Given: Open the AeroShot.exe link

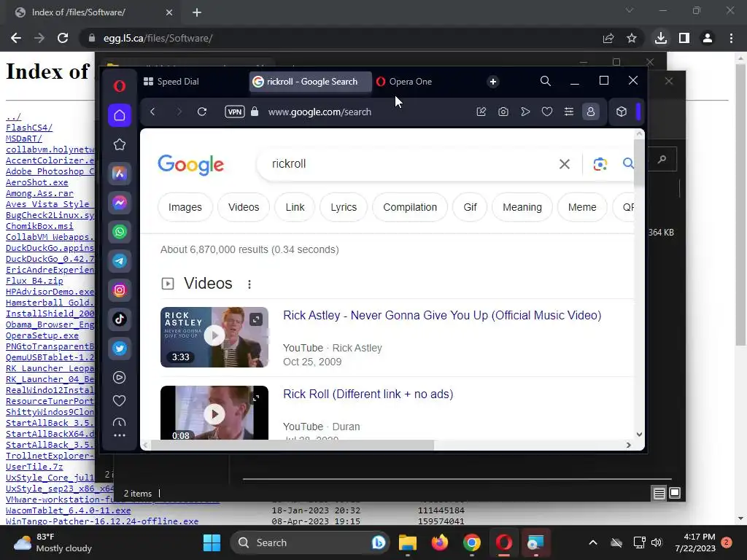Looking at the screenshot, I should coord(36,182).
